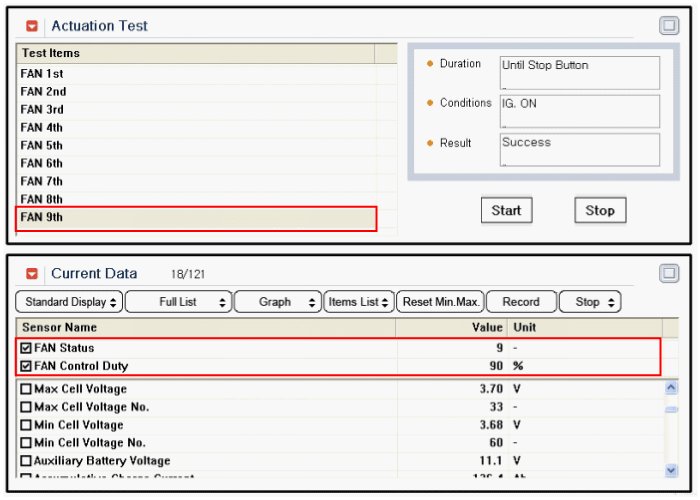Click the Reset Min.Max. button
The image size is (700, 500).
441,302
